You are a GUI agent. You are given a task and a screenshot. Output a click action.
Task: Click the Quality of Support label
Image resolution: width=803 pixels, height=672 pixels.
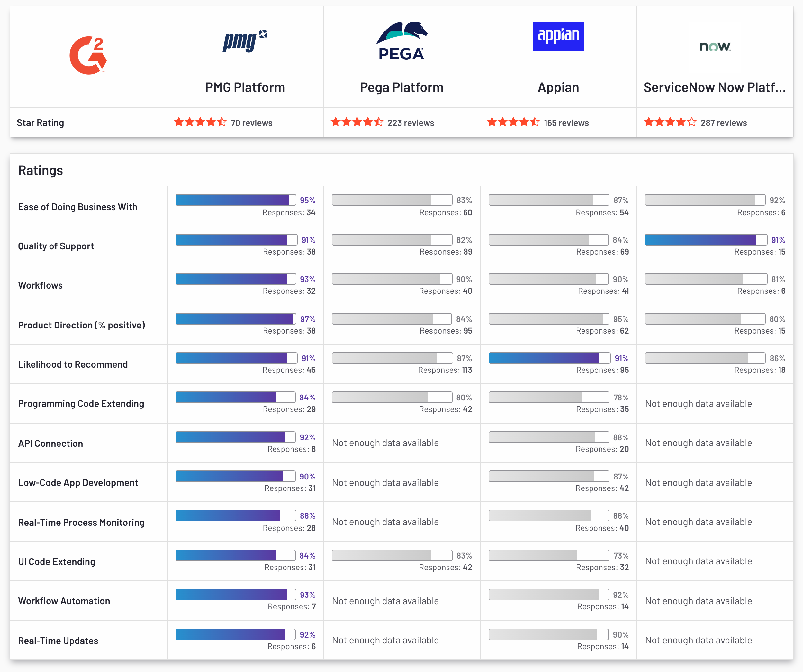tap(56, 246)
